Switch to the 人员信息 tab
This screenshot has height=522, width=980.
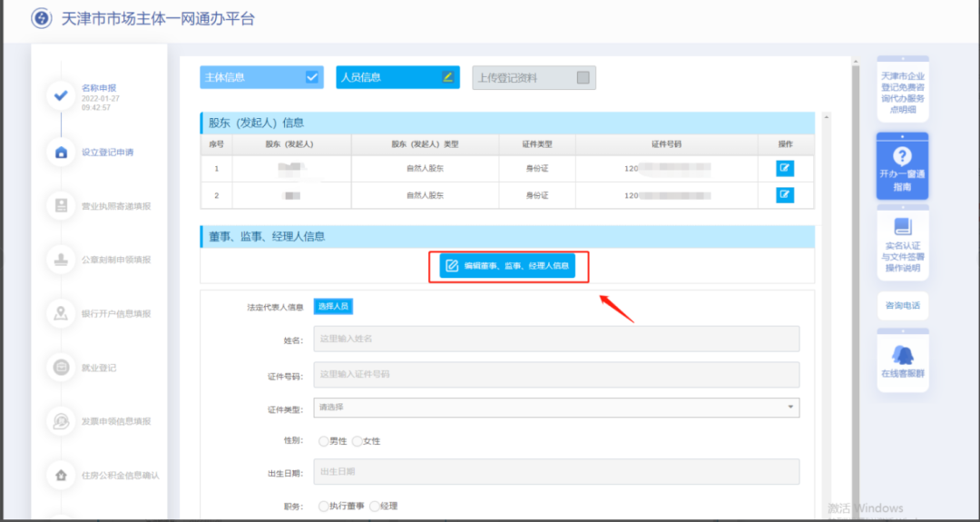tap(398, 77)
